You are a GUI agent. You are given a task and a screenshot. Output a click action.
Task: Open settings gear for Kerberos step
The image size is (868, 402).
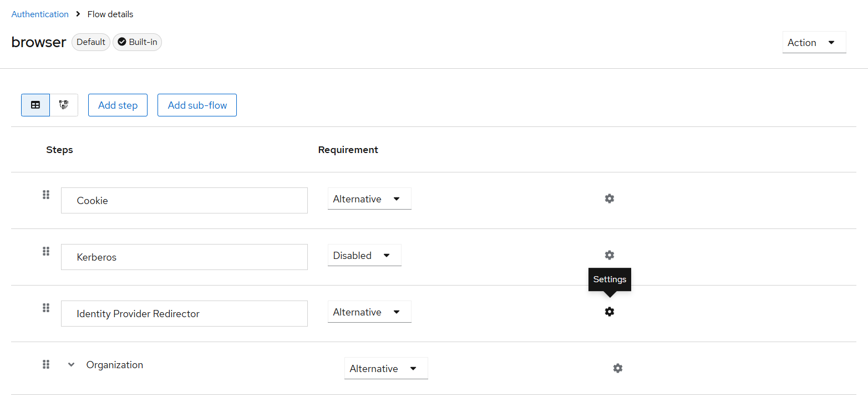point(610,255)
